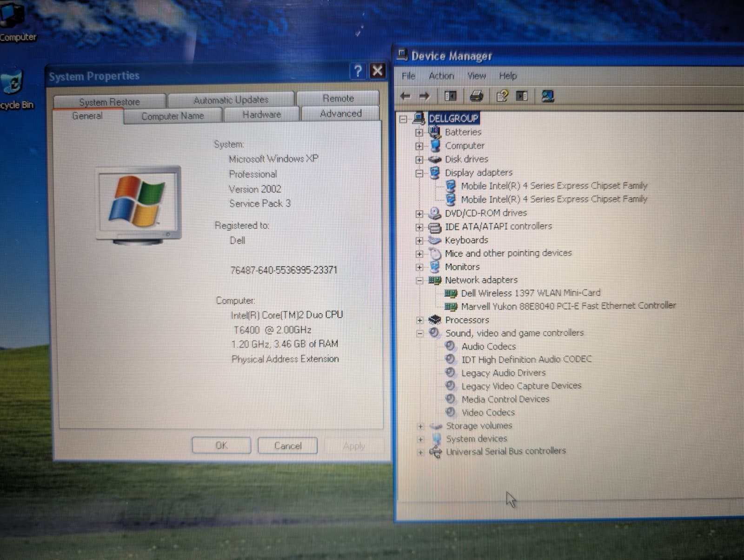The image size is (744, 560).
Task: Collapse the Display adapters node
Action: coord(419,173)
